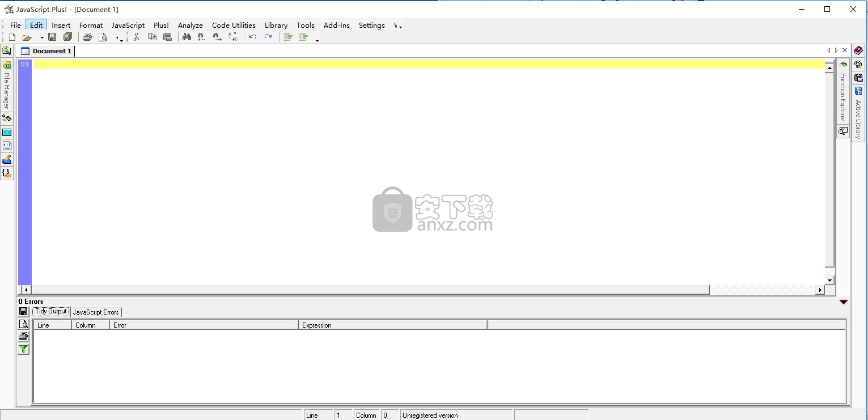
Task: Click the Find Next icon
Action: (x=217, y=37)
